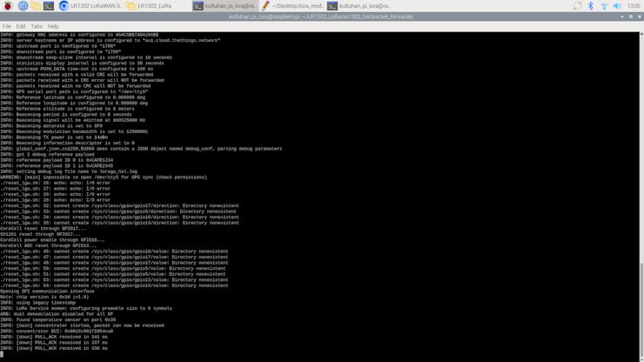Screen dimensions: 644x362
Task: Click the terminal cursor prompt line
Action: pos(2,354)
